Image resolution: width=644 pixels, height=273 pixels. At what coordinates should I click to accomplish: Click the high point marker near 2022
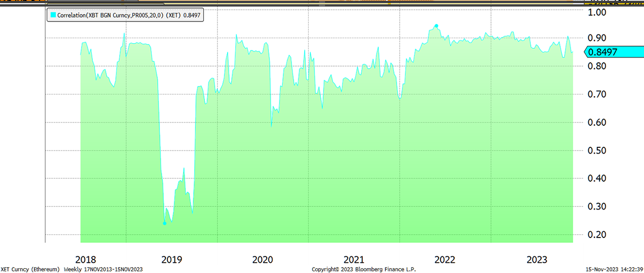436,26
